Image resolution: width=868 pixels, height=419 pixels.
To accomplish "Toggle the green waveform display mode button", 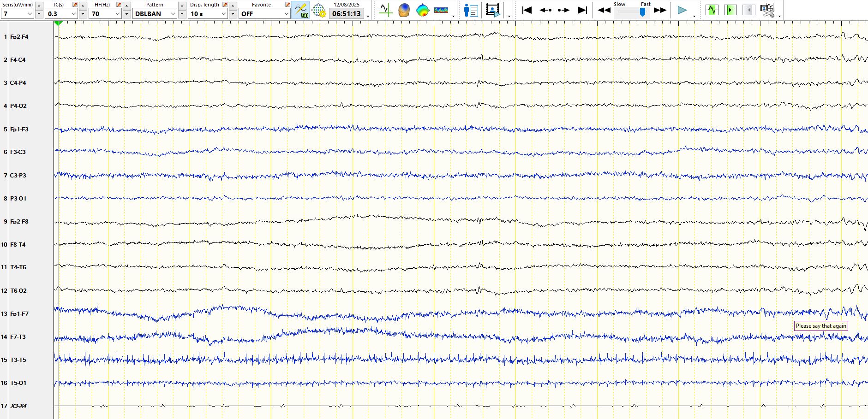I will [712, 10].
